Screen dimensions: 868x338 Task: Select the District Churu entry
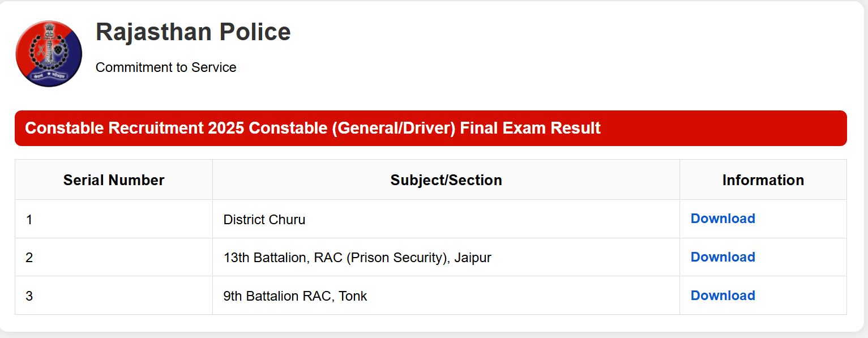pos(264,220)
